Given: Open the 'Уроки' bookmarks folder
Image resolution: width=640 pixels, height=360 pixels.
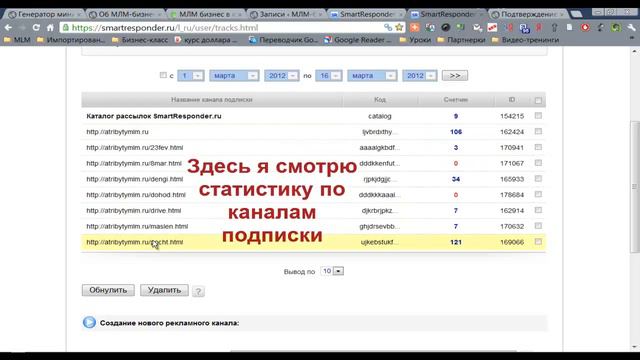Looking at the screenshot, I should coord(415,40).
